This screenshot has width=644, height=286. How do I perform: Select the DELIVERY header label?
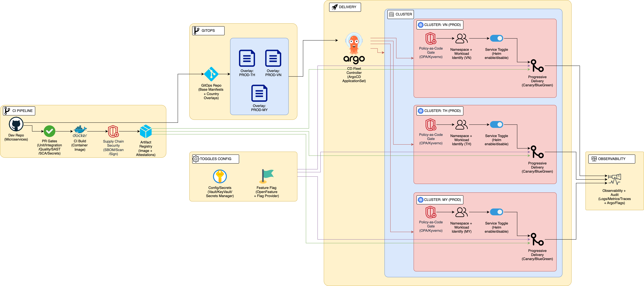pos(345,7)
